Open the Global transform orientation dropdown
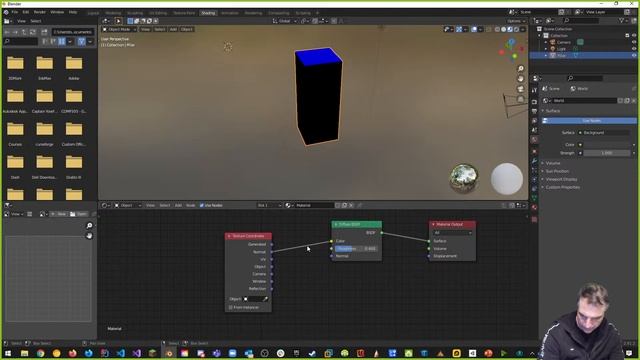Viewport: 640px width, 360px height. tap(284, 21)
